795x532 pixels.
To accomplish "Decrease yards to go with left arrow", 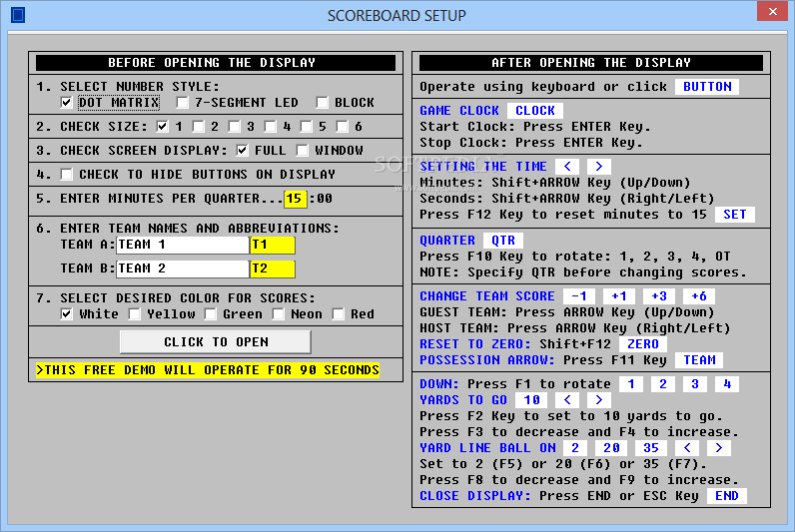I will point(567,400).
